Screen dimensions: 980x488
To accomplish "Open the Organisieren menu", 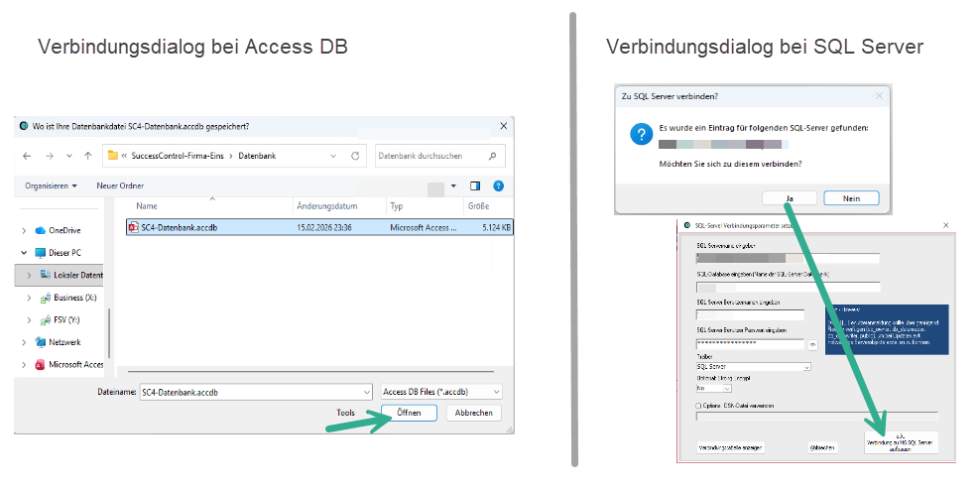I will 52,185.
